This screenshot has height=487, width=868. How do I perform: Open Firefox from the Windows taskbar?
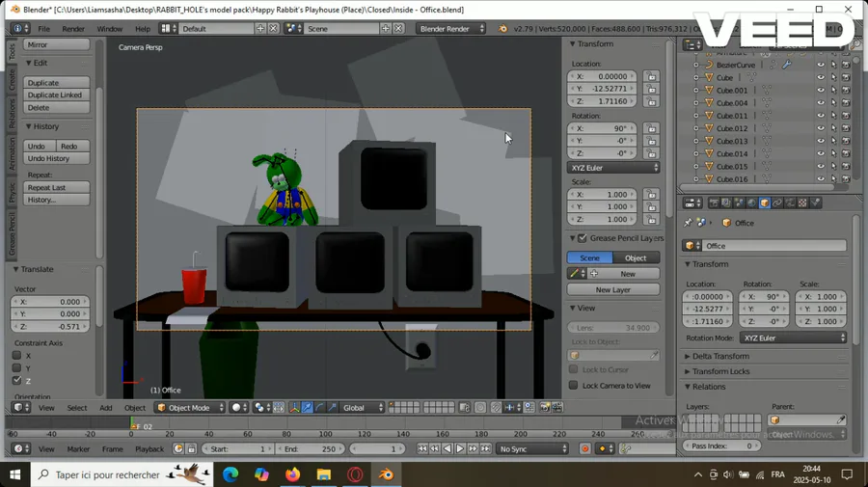pos(293,474)
